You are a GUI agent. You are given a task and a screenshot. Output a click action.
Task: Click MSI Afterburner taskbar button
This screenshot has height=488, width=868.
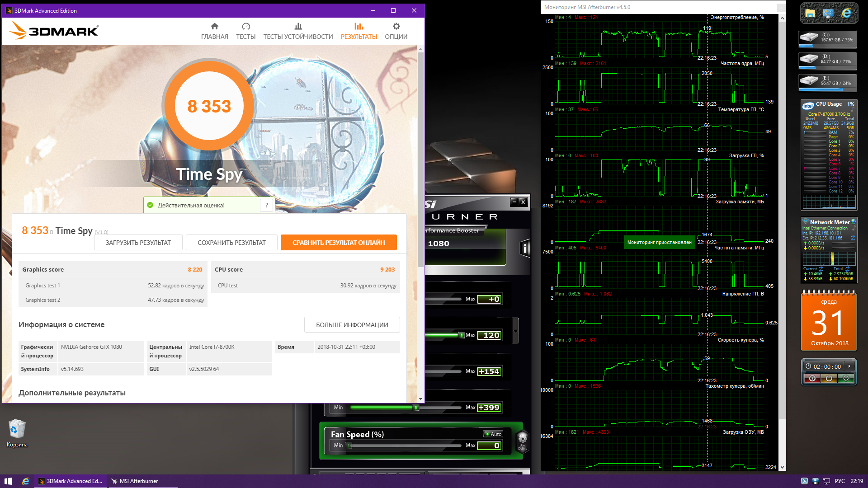coord(139,481)
